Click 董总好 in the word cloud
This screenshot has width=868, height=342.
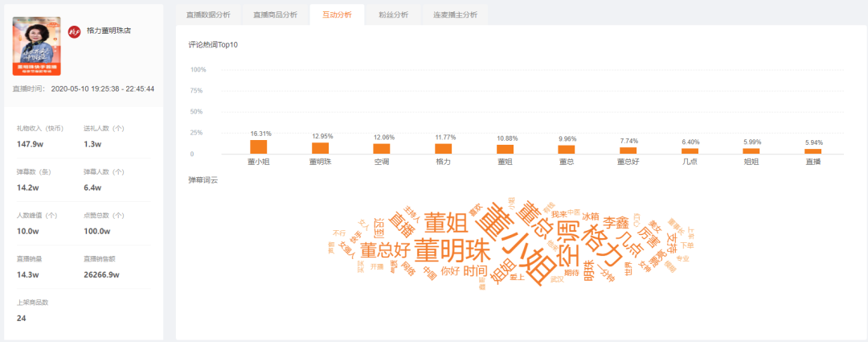pyautogui.click(x=384, y=250)
